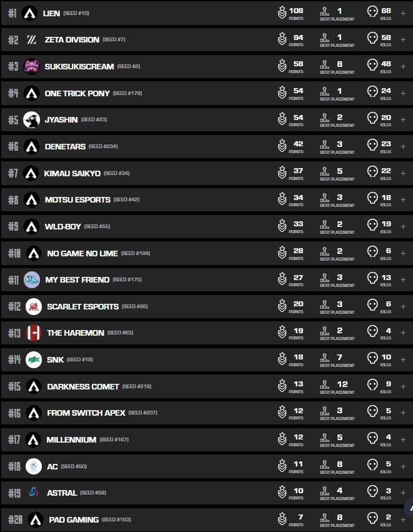Click the WLD-BOY team name
The image size is (413, 532).
pyautogui.click(x=63, y=226)
